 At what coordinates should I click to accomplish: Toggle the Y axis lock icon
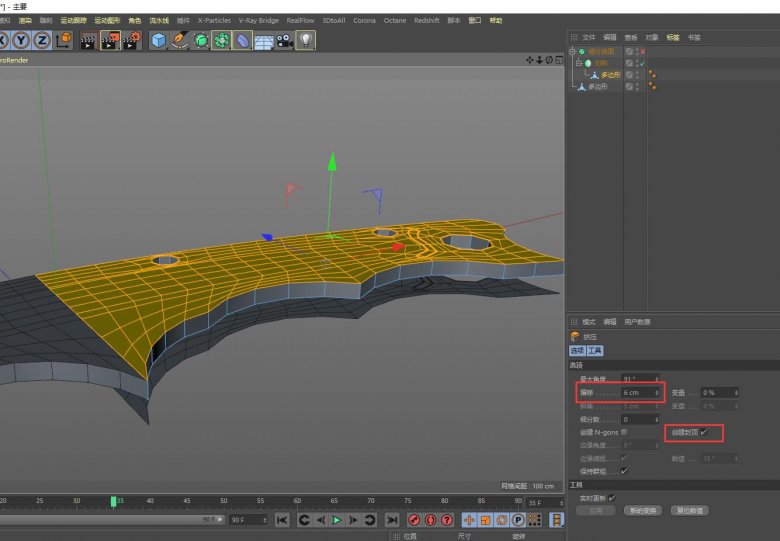(x=21, y=40)
